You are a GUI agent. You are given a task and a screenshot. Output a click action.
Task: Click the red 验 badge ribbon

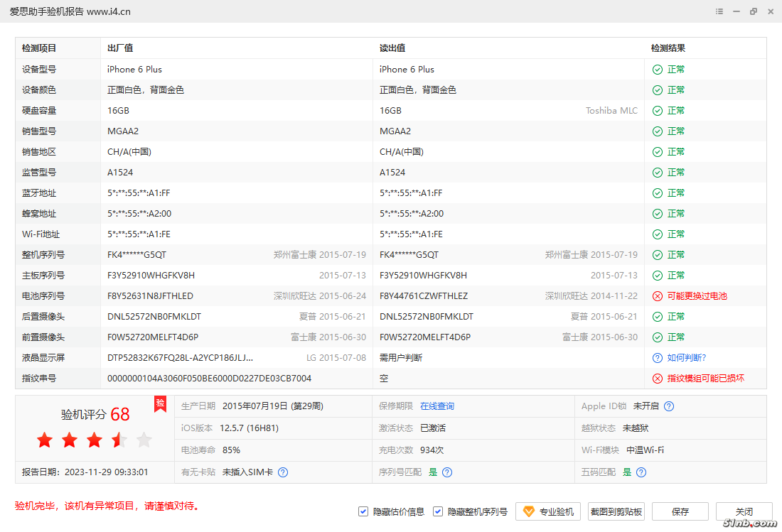160,404
